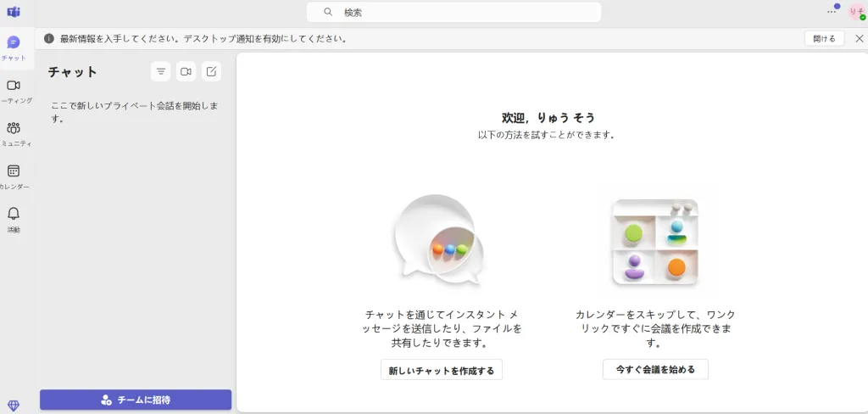Click the search magnifier icon
868x414 pixels.
pos(328,12)
